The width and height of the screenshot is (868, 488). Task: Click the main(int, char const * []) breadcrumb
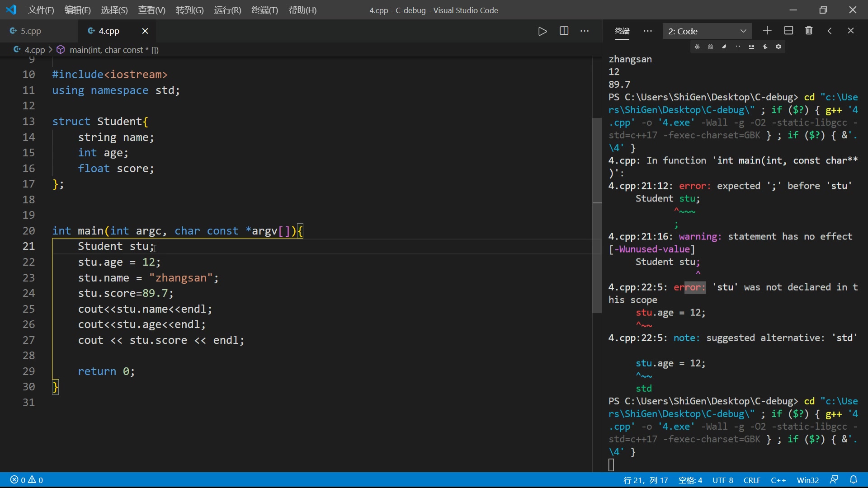[114, 50]
